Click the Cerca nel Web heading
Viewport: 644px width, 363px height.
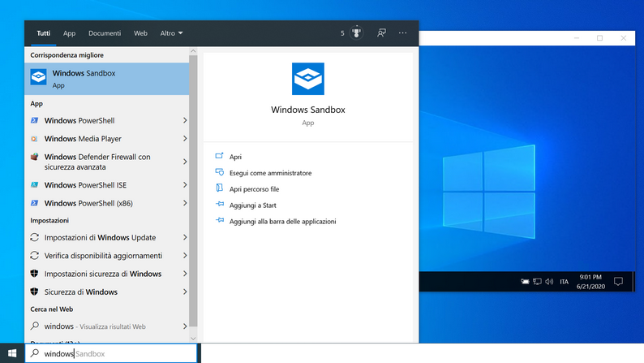[51, 309]
